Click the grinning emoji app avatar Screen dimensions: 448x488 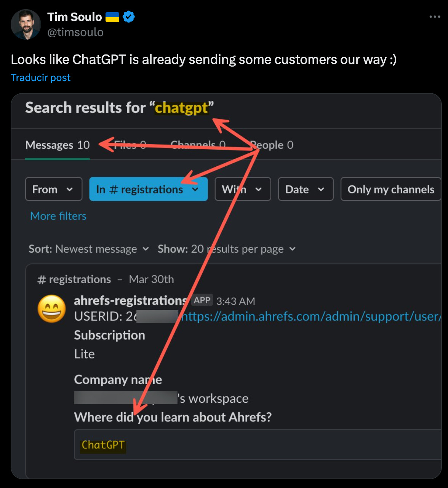[x=51, y=309]
